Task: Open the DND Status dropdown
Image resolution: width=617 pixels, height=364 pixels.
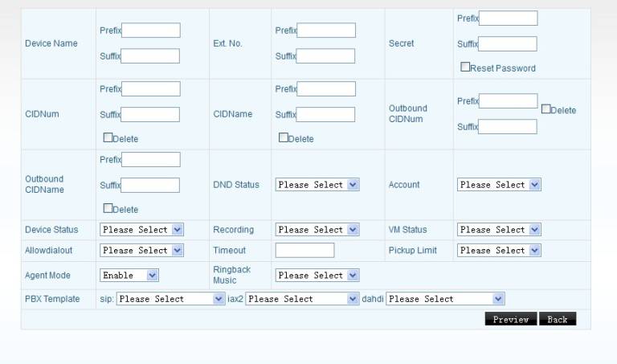Action: (317, 185)
